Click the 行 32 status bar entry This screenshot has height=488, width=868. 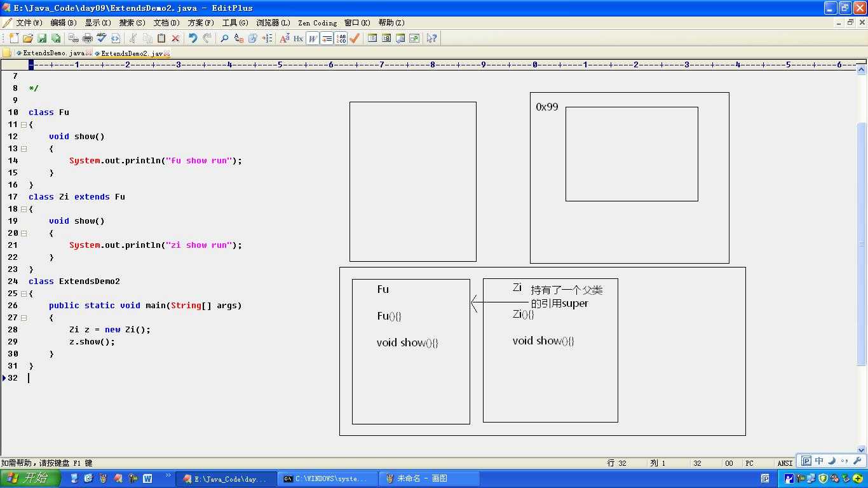point(617,463)
